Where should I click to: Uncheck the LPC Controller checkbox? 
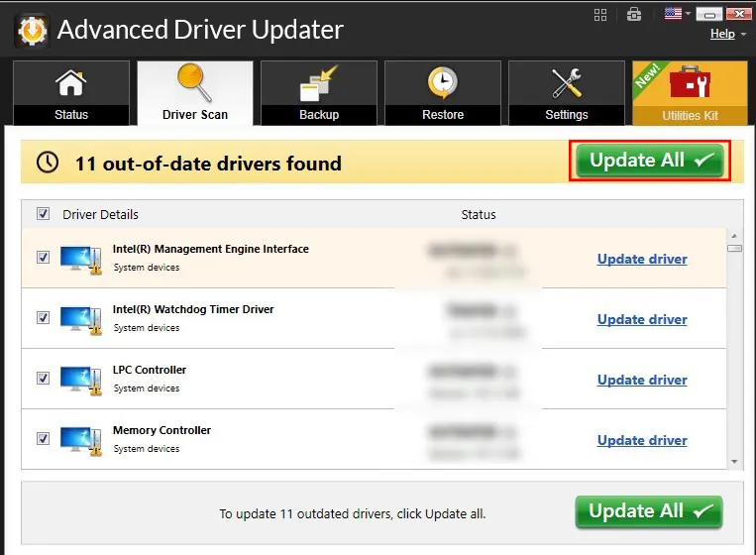click(x=43, y=378)
